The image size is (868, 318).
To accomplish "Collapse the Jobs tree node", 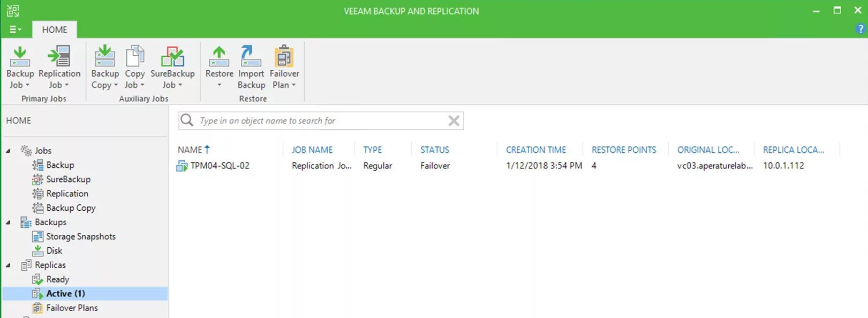I will tap(8, 151).
